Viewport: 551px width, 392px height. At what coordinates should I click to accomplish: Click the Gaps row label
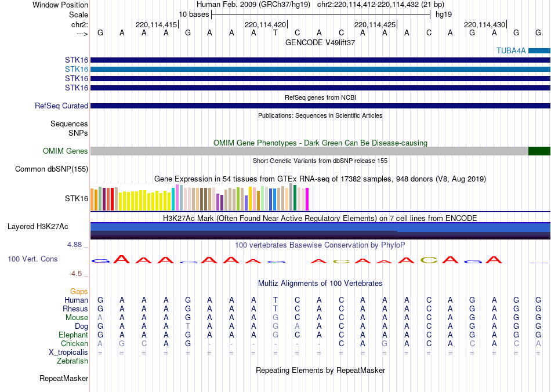pyautogui.click(x=79, y=291)
